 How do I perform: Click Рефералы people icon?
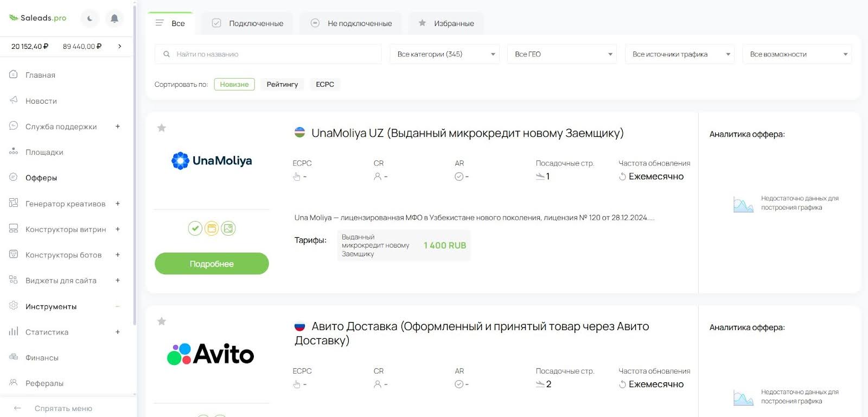click(14, 382)
